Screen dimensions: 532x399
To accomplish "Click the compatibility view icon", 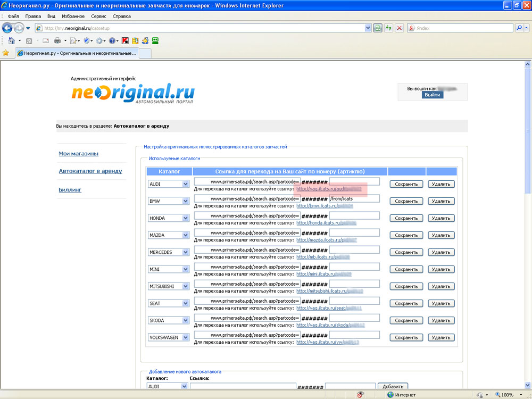I will pos(378,28).
